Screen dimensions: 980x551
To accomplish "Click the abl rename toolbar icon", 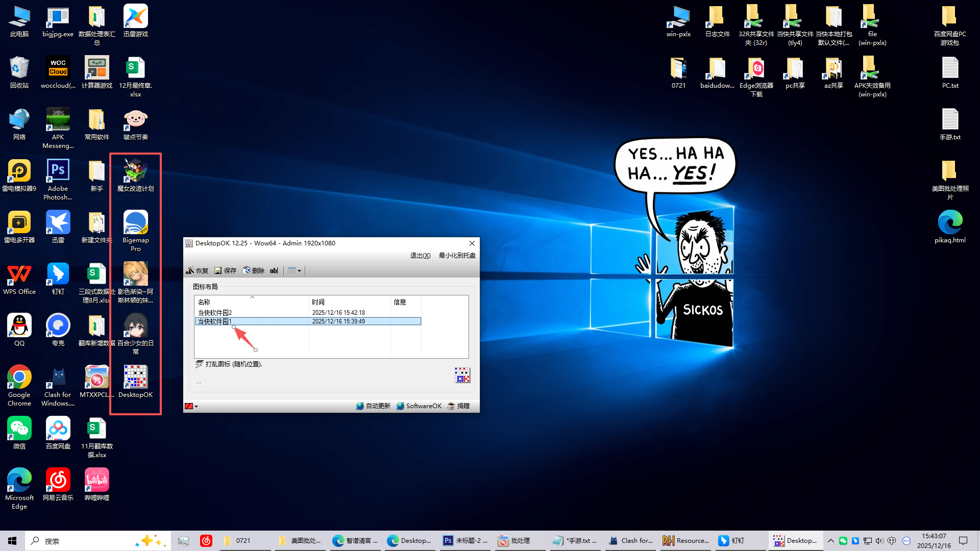I will (274, 270).
